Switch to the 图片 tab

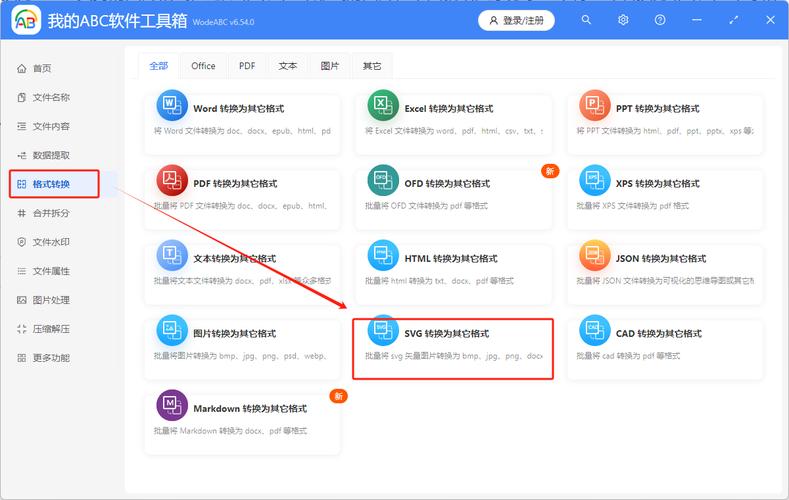click(x=330, y=66)
